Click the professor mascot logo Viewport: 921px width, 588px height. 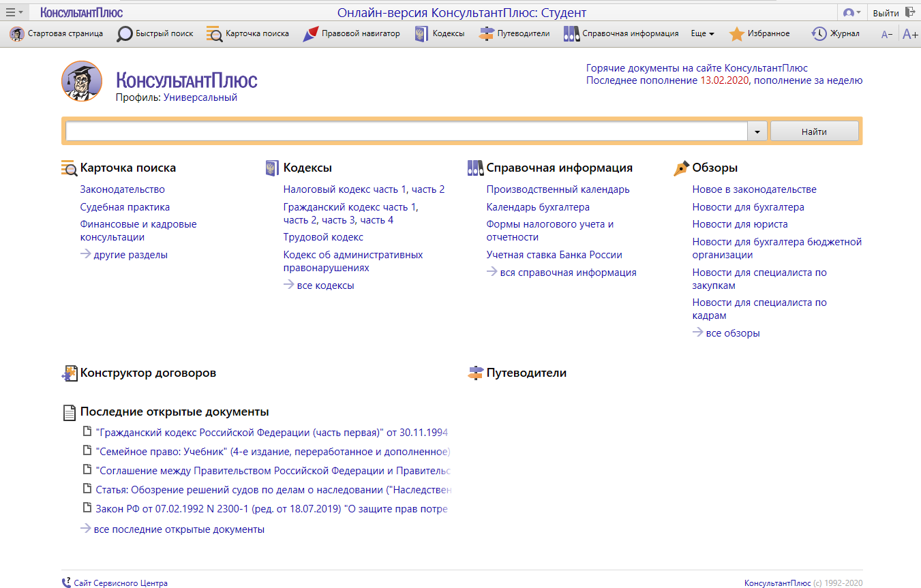point(82,81)
